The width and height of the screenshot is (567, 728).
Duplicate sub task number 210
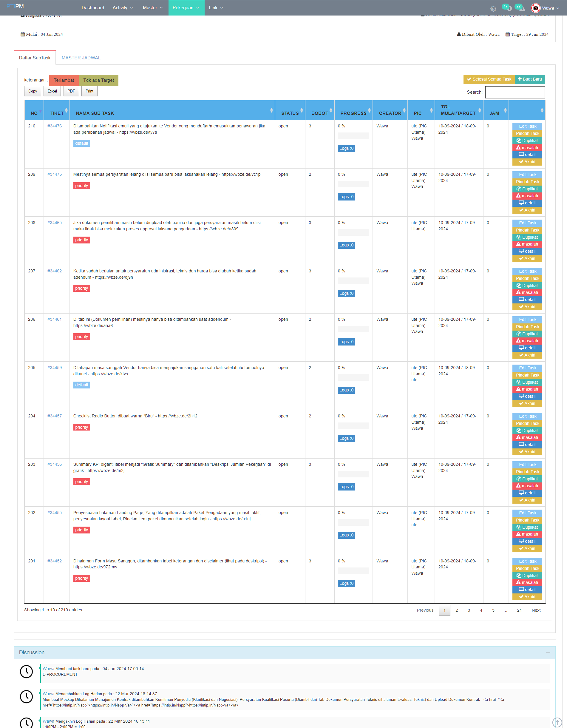pos(527,141)
